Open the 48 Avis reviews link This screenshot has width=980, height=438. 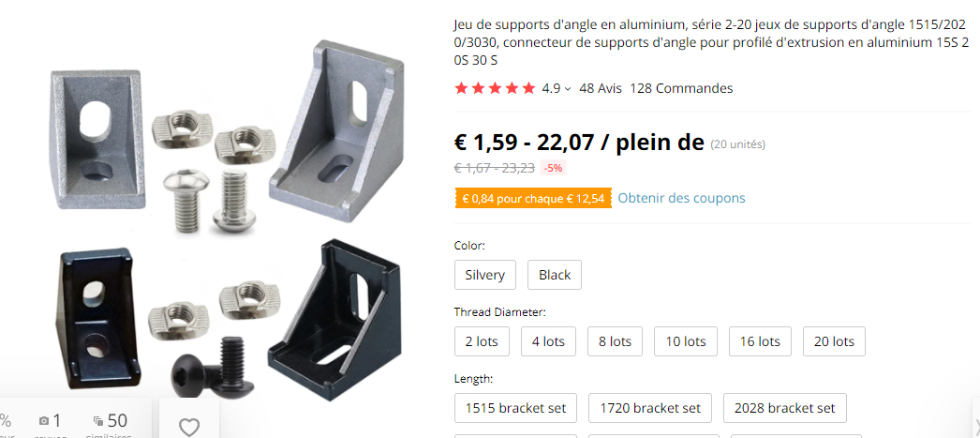(601, 88)
